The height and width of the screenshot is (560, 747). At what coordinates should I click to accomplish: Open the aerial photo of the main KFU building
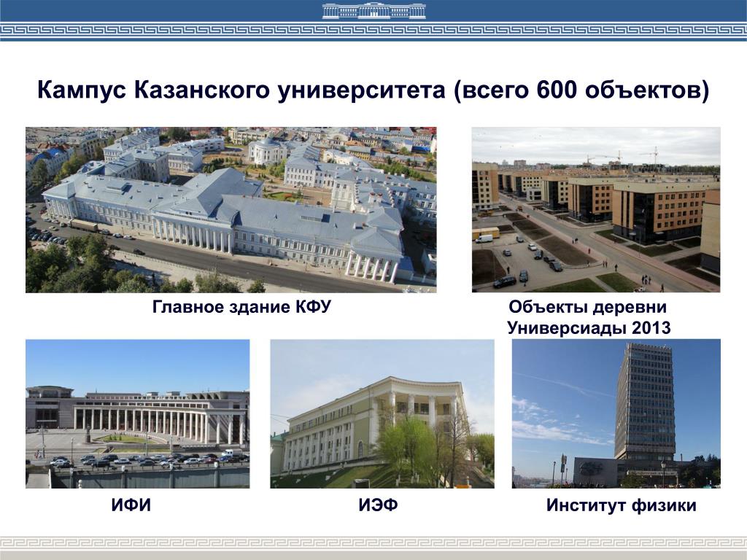(x=231, y=209)
